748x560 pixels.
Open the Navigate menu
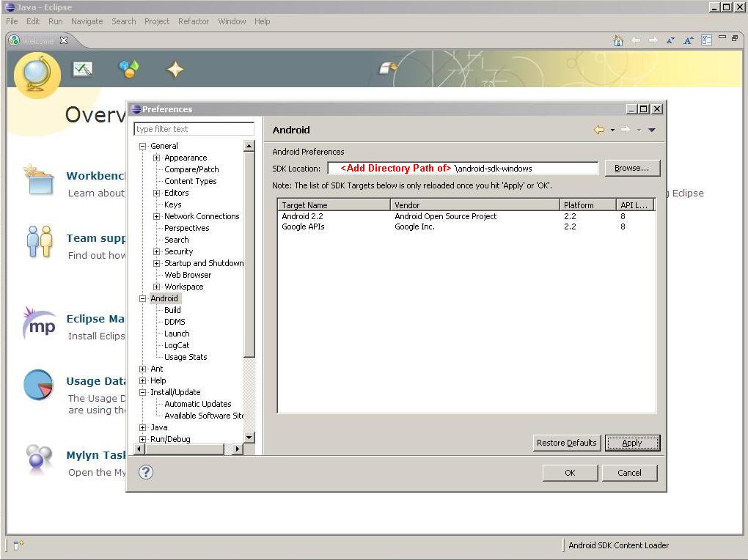coord(87,21)
